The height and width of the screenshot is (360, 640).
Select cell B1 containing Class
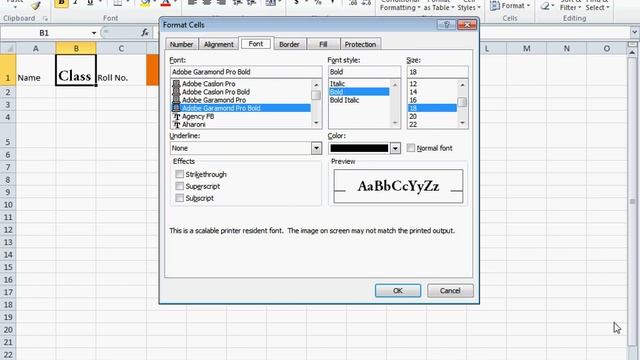(x=76, y=70)
